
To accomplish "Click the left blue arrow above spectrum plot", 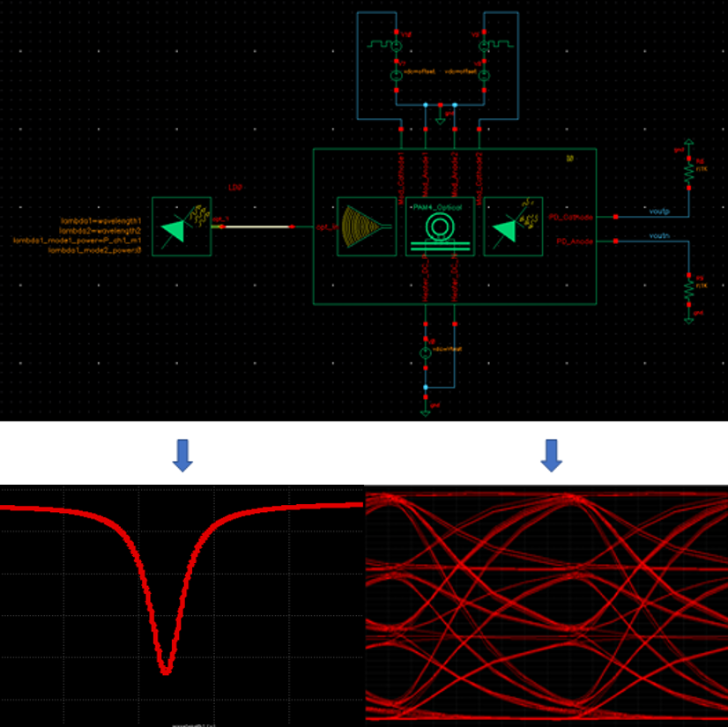I will pos(183,453).
